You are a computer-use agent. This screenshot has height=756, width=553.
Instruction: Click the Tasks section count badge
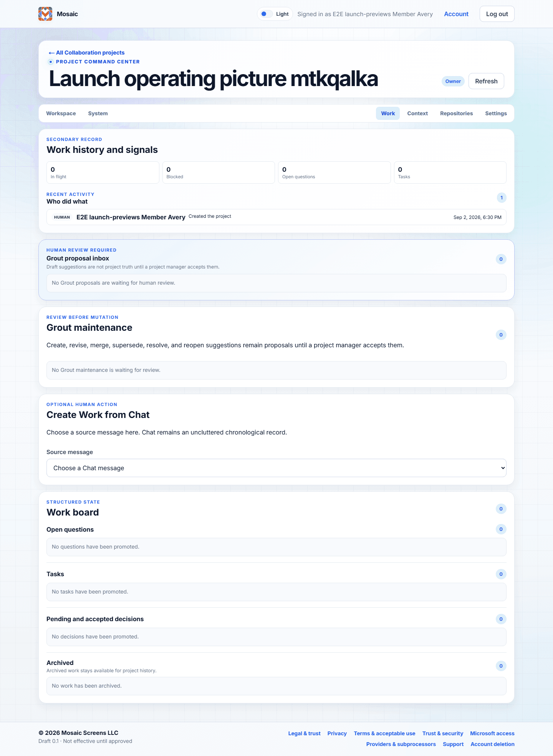(x=501, y=574)
